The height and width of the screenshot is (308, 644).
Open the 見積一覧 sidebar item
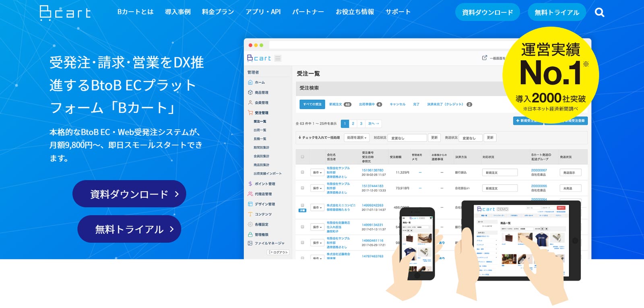click(x=260, y=139)
